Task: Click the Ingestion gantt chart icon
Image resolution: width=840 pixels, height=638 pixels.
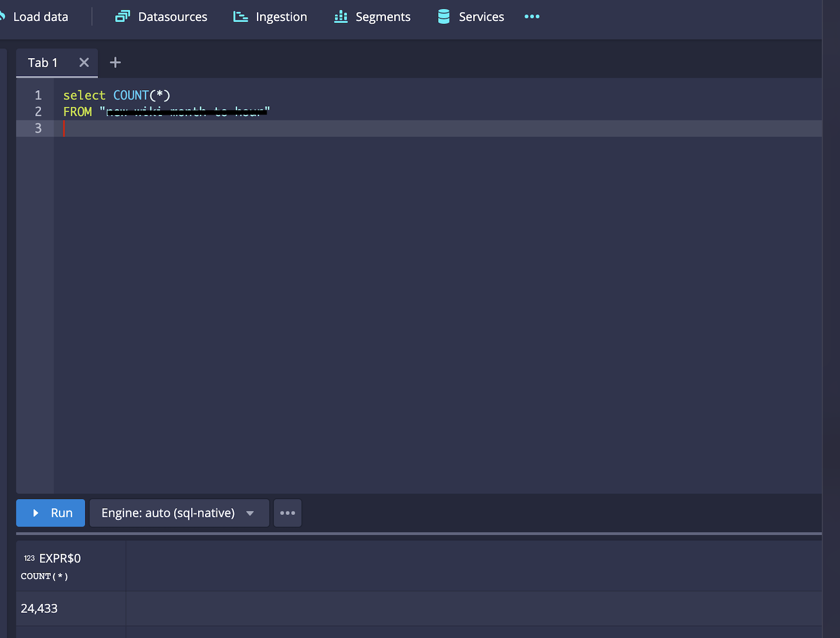Action: (x=240, y=17)
